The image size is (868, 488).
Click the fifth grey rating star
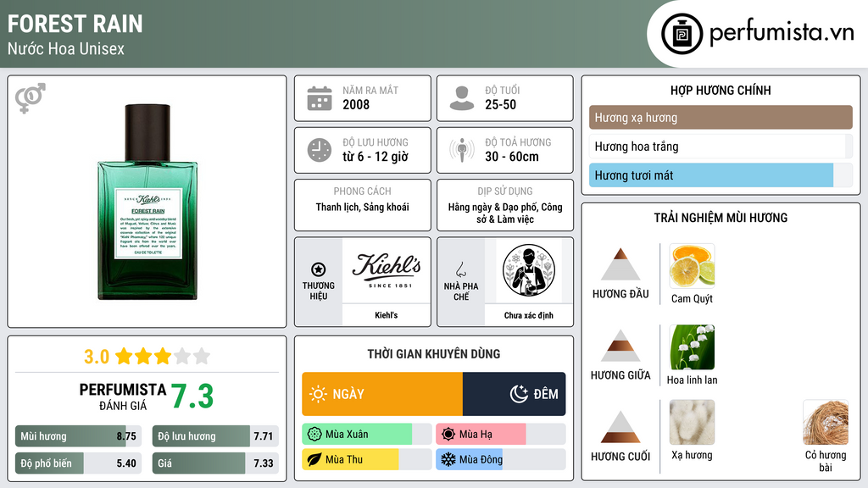(x=202, y=356)
